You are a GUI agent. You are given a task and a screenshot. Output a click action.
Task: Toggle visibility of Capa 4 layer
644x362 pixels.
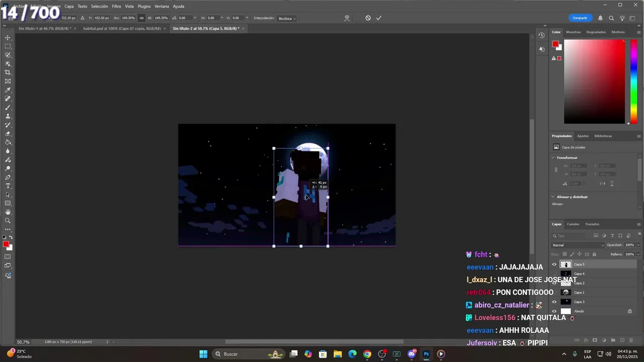(x=554, y=274)
